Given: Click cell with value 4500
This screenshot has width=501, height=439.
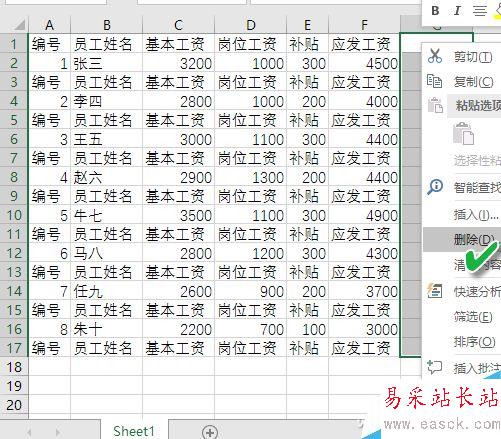Looking at the screenshot, I should click(x=364, y=63).
